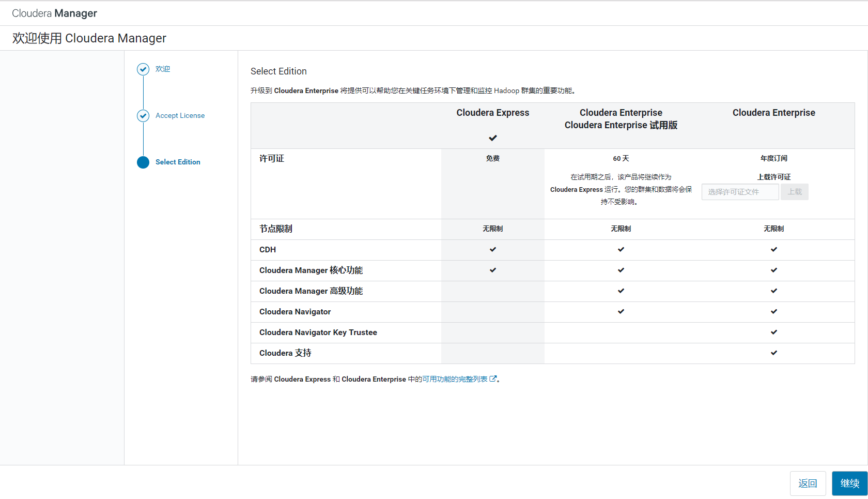The height and width of the screenshot is (499, 868).
Task: Click the Cloudera Navigator row label
Action: coord(295,312)
